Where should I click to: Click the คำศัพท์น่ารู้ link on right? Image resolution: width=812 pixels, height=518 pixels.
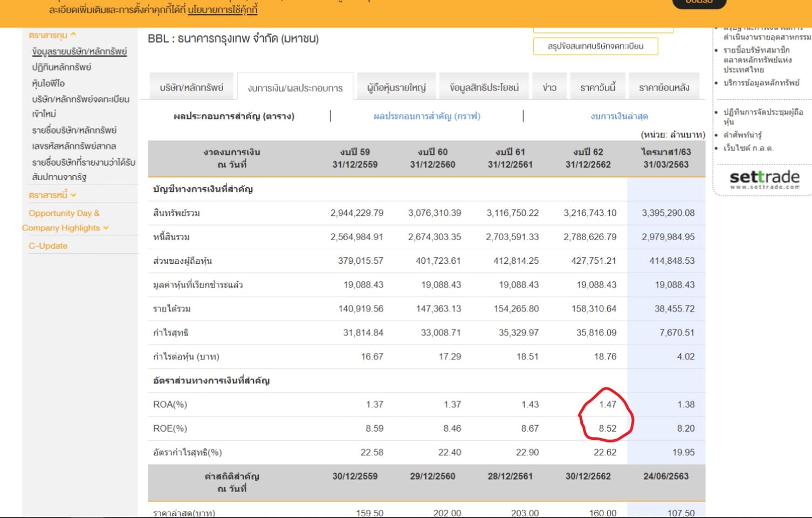tap(742, 135)
